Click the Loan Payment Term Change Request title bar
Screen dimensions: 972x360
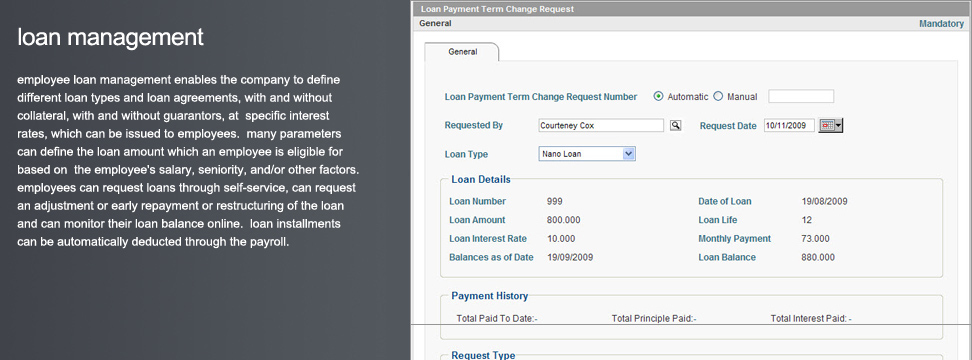[691, 9]
